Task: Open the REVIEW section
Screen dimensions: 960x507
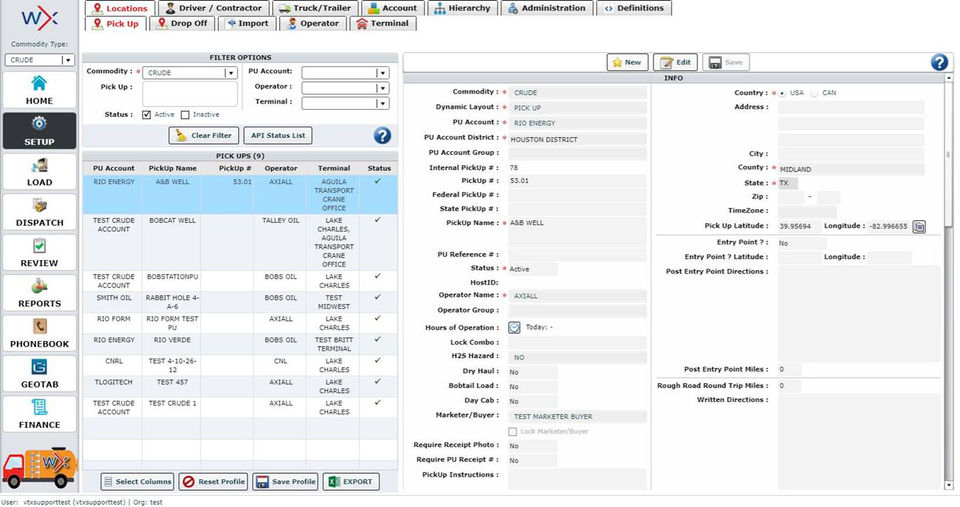Action: pyautogui.click(x=39, y=252)
